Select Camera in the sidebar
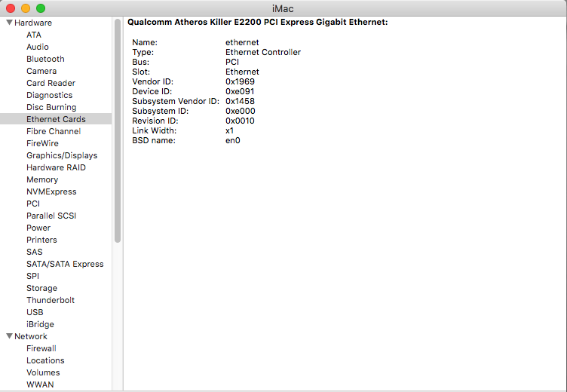Image resolution: width=567 pixels, height=392 pixels. [x=41, y=71]
